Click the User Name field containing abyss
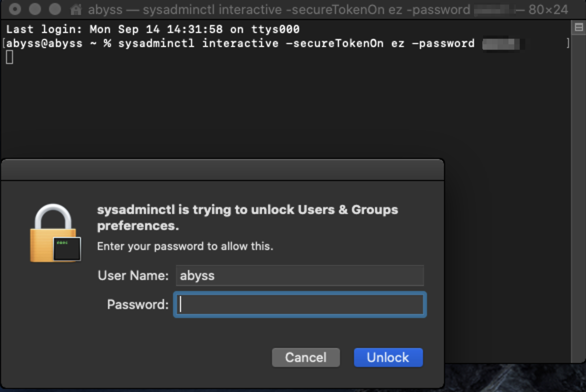The width and height of the screenshot is (586, 392). click(299, 276)
